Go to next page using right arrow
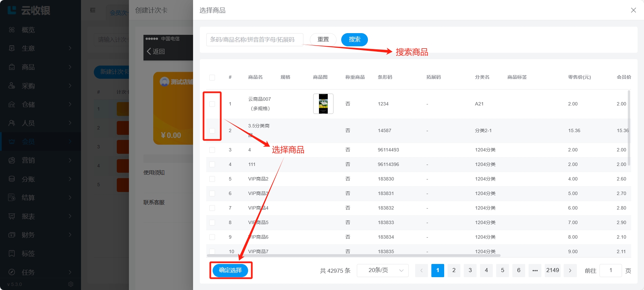 570,270
